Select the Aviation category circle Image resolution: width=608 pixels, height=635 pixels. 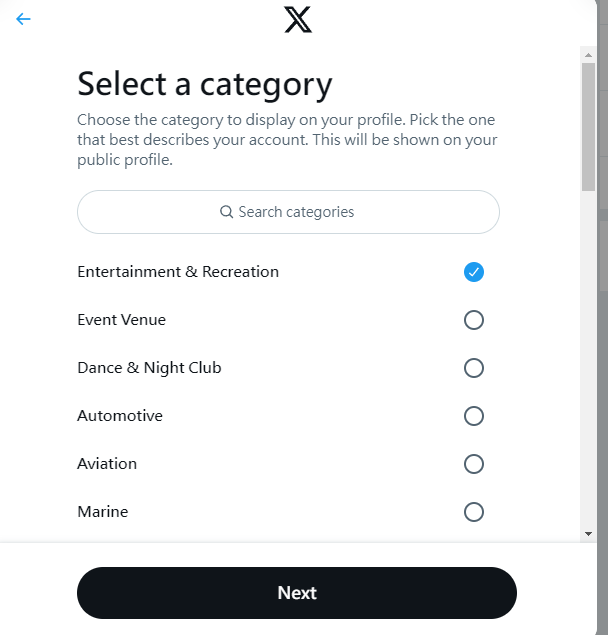pyautogui.click(x=474, y=464)
